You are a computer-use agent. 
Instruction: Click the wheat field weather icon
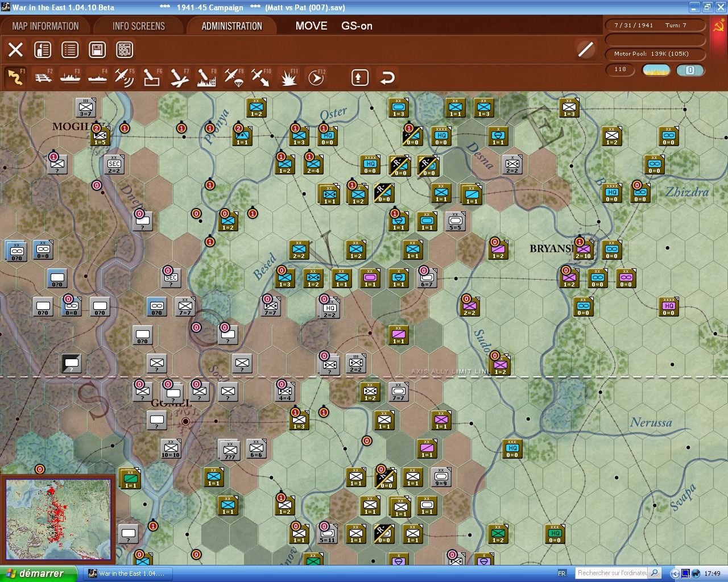(656, 70)
